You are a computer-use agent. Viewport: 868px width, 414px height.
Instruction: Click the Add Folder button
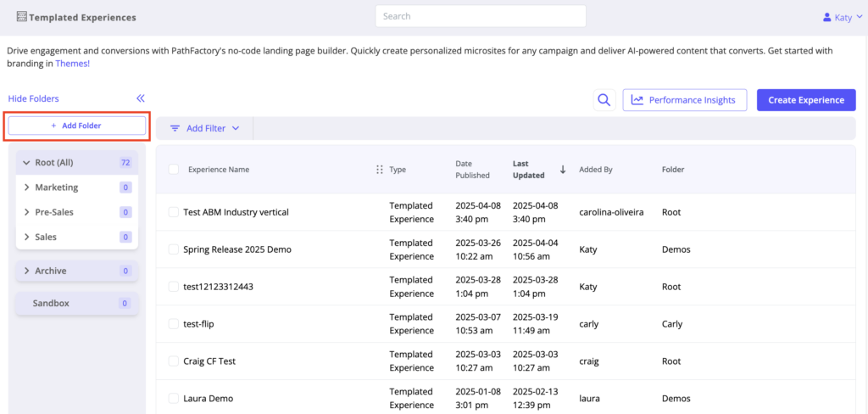[x=77, y=126]
